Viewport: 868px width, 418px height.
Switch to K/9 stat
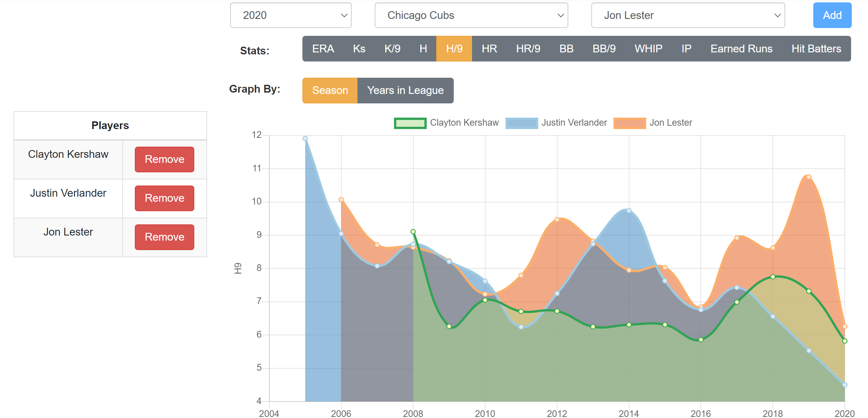[392, 49]
